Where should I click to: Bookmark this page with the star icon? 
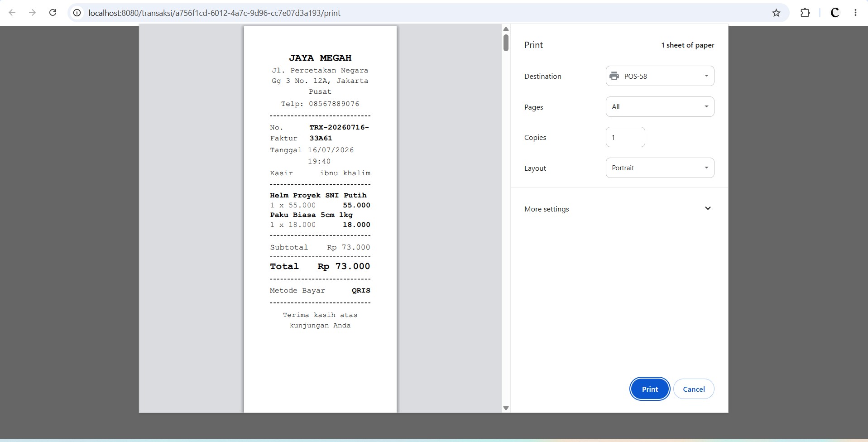[776, 13]
